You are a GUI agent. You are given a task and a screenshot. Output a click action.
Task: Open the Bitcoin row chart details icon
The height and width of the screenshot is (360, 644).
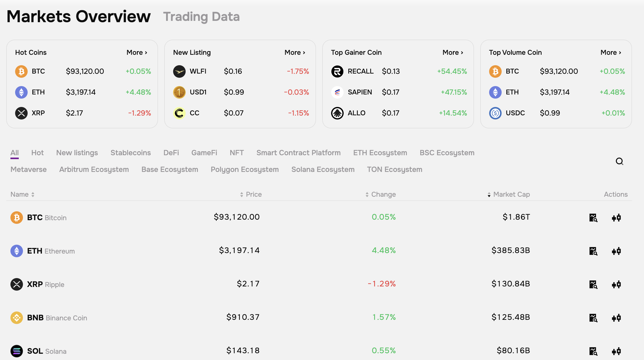[593, 218]
